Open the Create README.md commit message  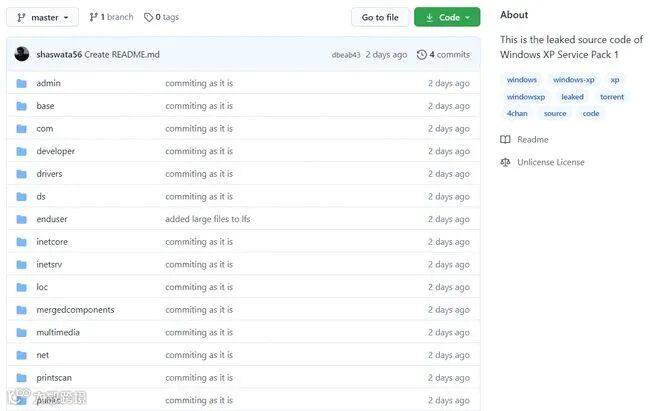pos(122,54)
